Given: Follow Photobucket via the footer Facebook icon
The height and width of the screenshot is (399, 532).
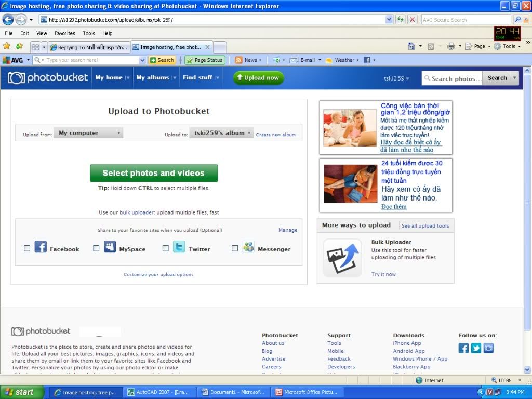Looking at the screenshot, I should (x=463, y=348).
